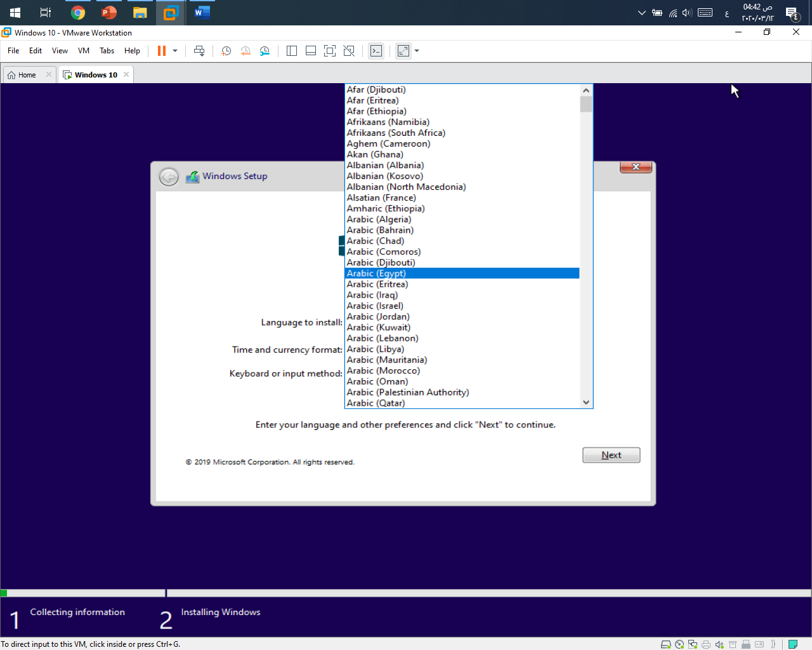Choose Arabic (Morocco) in the list
Viewport: 812px width, 650px height.
[x=462, y=371]
